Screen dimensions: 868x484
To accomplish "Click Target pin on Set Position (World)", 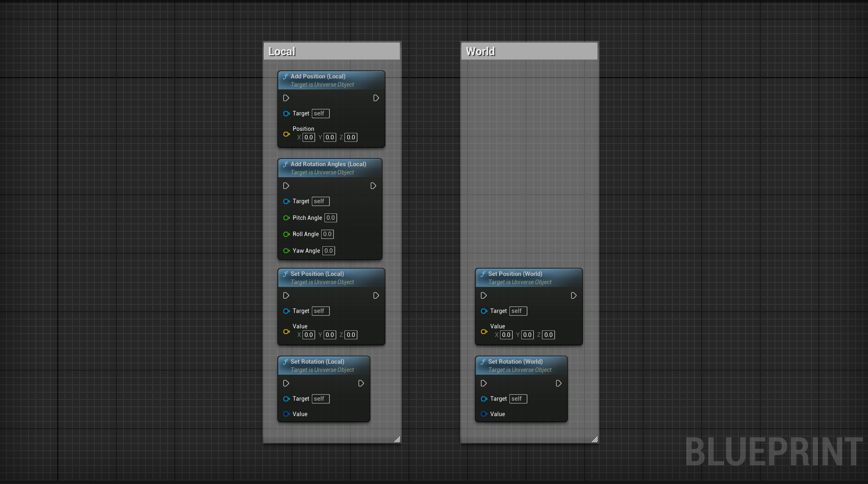I will (484, 311).
